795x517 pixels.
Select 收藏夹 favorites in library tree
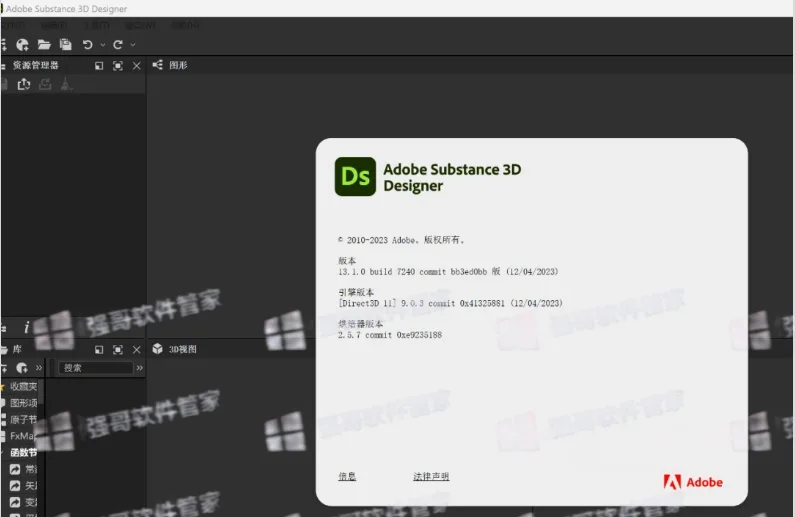click(23, 386)
